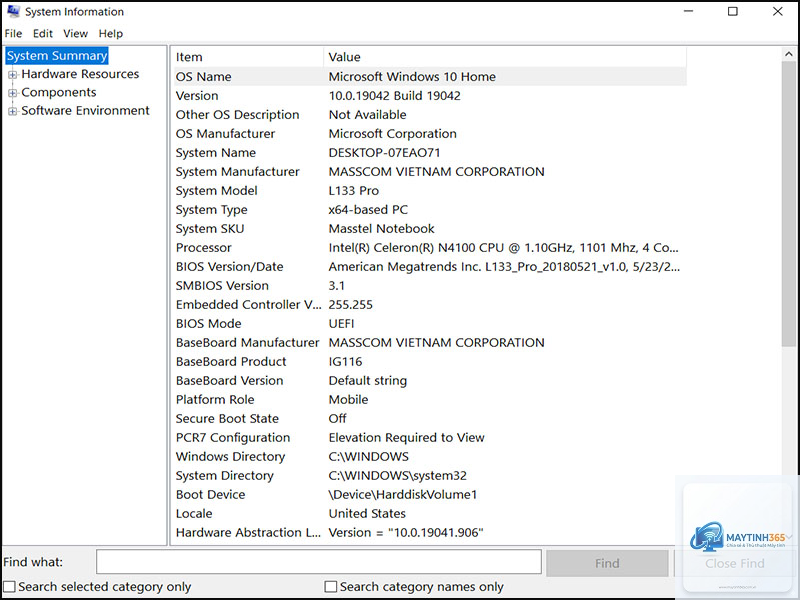This screenshot has width=800, height=600.
Task: Select the SMBIOS Version item
Action: 222,286
